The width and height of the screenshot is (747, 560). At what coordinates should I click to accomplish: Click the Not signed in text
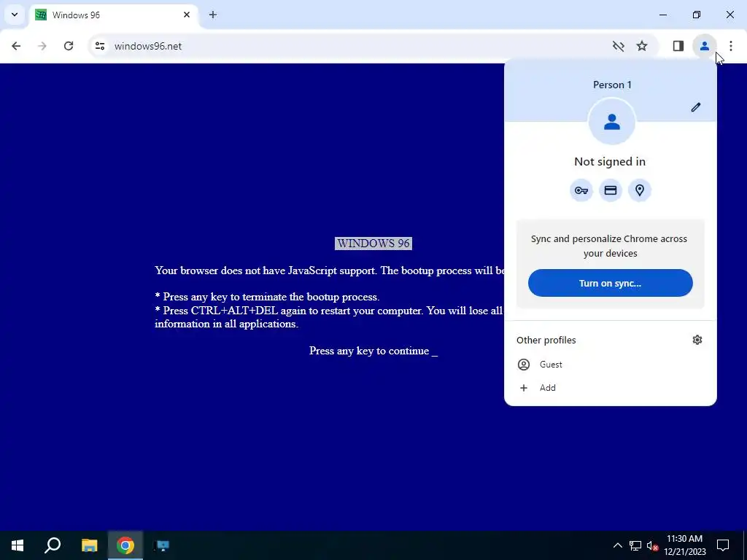coord(610,162)
